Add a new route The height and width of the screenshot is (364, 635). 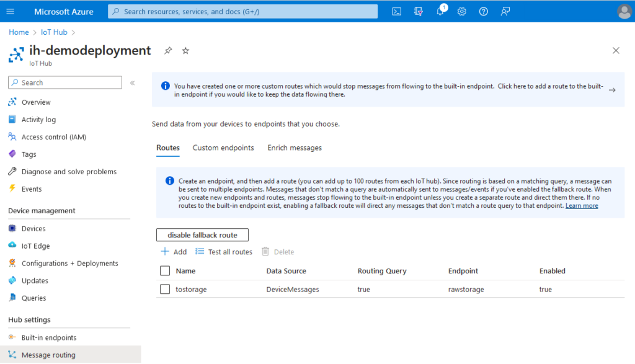(174, 252)
